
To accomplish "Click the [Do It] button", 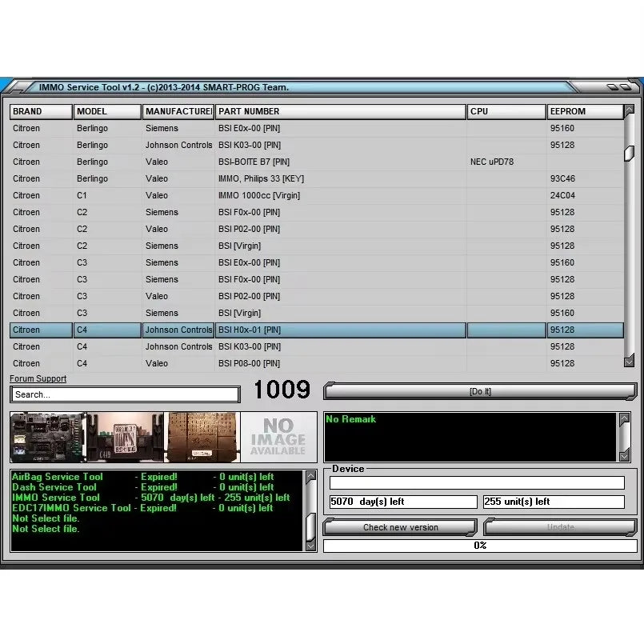I will click(x=478, y=391).
